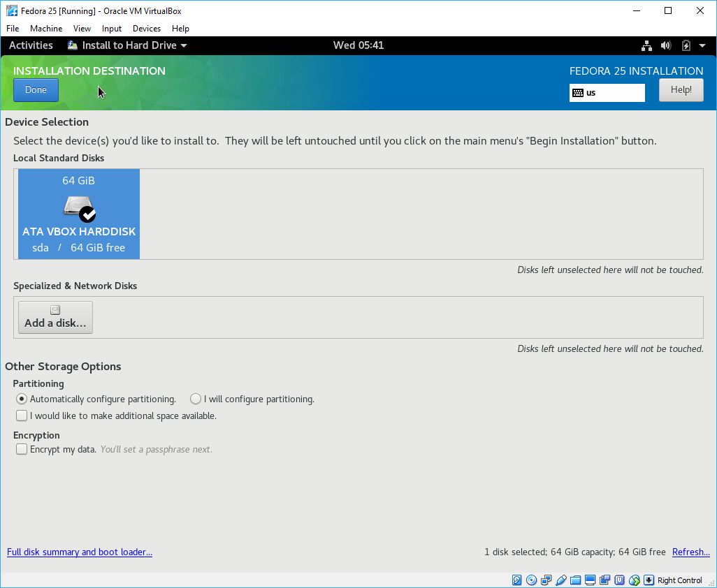Click the '1 disk selected; 64 GiB capacity' text
Image resolution: width=717 pixels, height=588 pixels.
click(549, 552)
